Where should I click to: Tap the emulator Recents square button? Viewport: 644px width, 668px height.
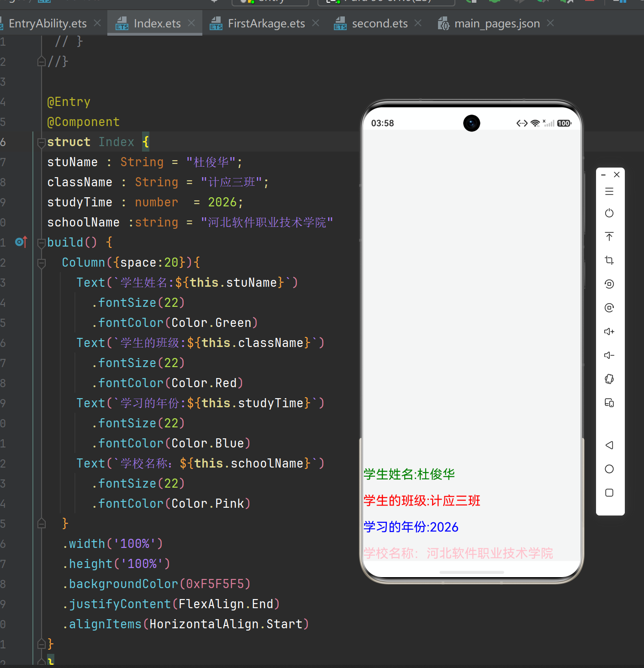[x=609, y=493]
